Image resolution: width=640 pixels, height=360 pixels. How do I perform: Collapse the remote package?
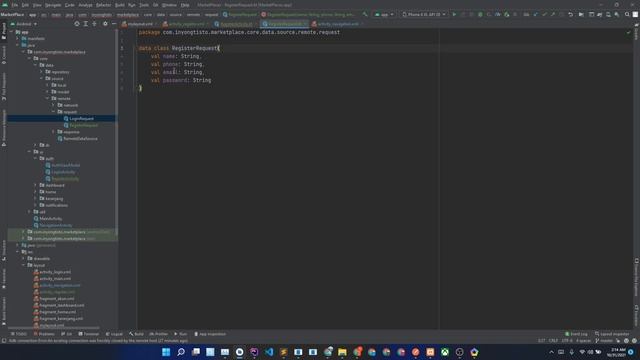pos(47,98)
